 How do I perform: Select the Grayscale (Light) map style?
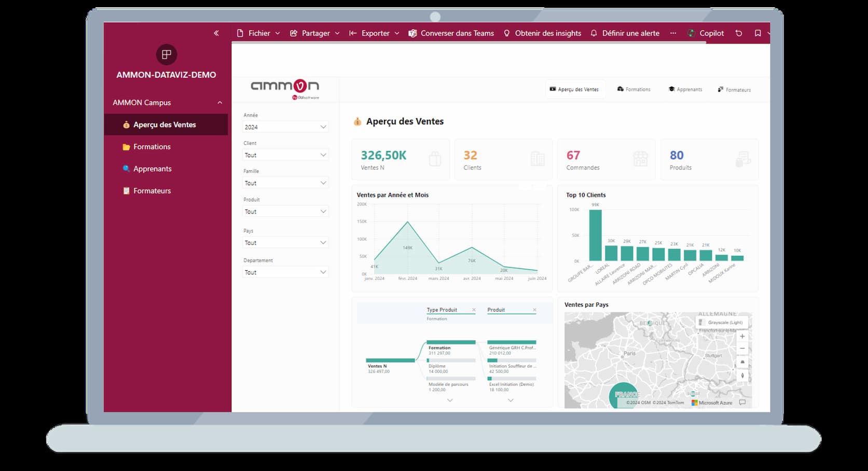722,323
